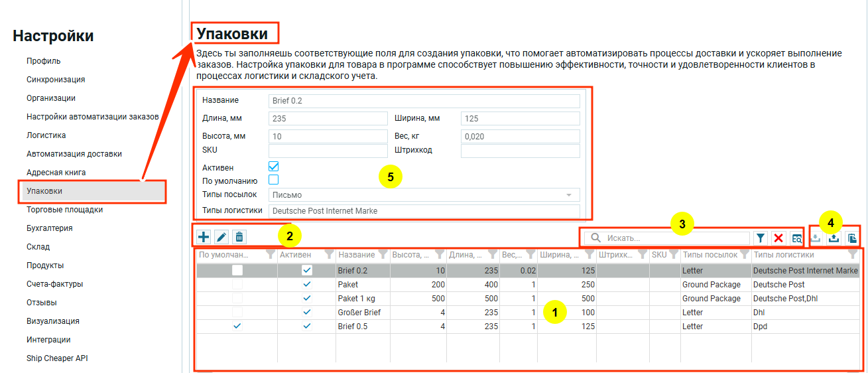The image size is (868, 373).
Task: Click the add new packaging plus icon
Action: point(204,237)
